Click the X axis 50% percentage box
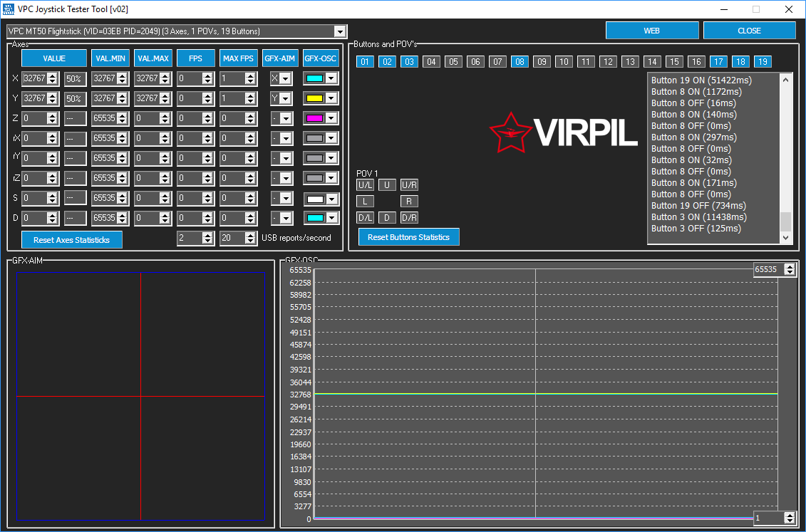The image size is (806, 532). (x=75, y=78)
